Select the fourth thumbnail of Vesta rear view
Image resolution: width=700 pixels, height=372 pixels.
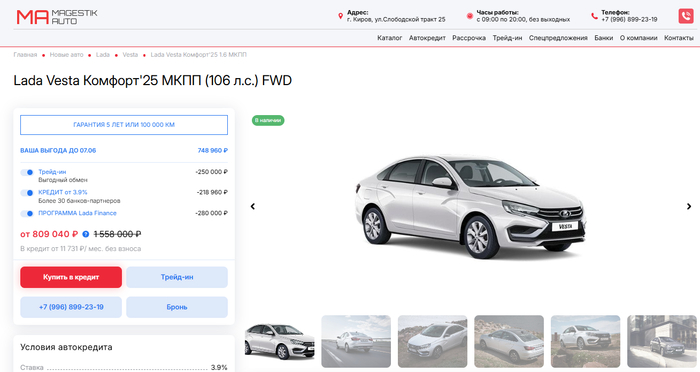pyautogui.click(x=509, y=342)
